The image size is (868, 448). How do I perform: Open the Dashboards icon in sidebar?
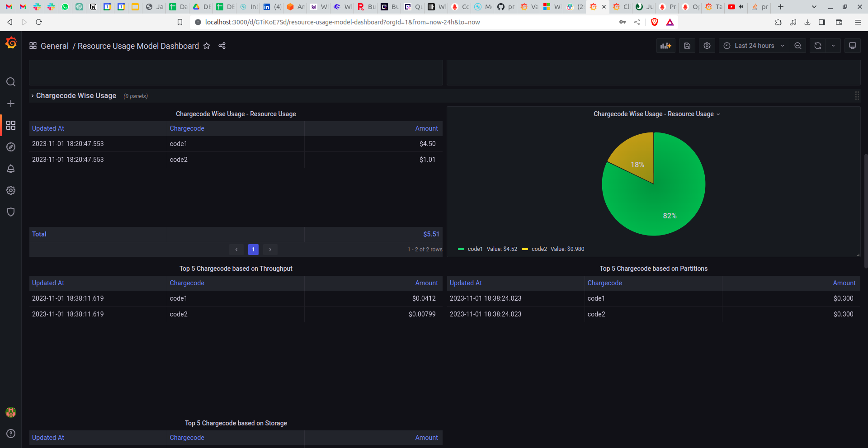11,125
